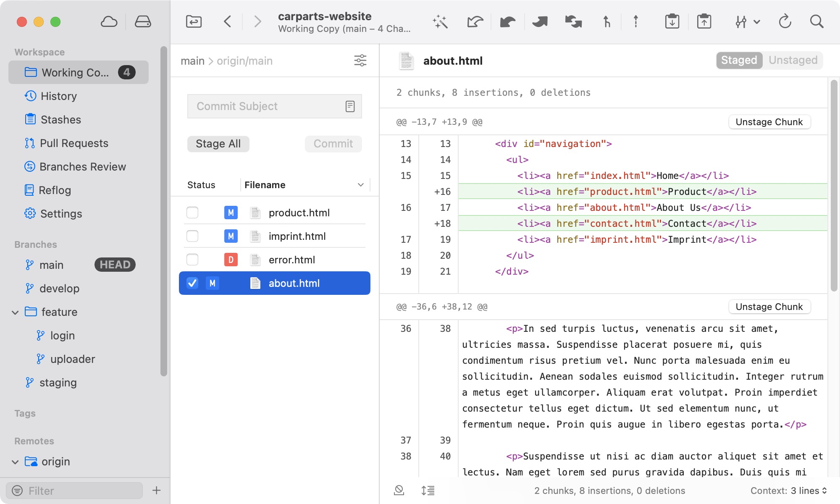Image resolution: width=840 pixels, height=504 pixels.
Task: Check the error.html checkbox
Action: tap(192, 260)
